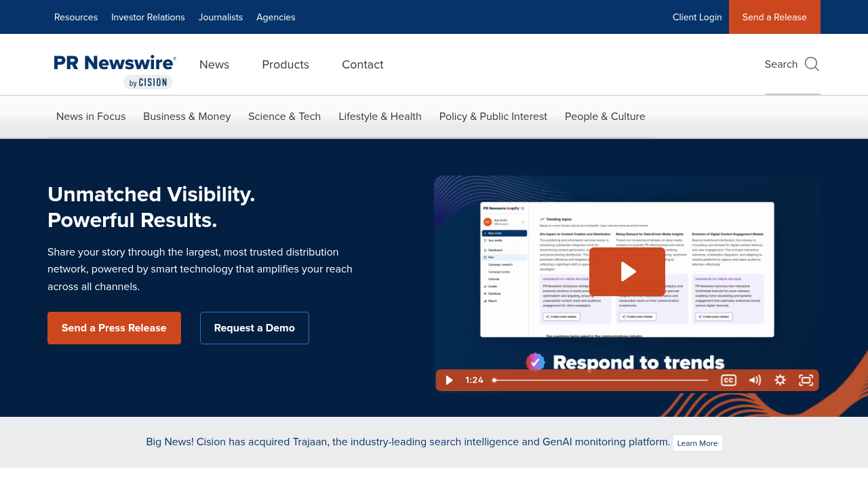Click Request a Demo button
868x488 pixels.
click(254, 328)
